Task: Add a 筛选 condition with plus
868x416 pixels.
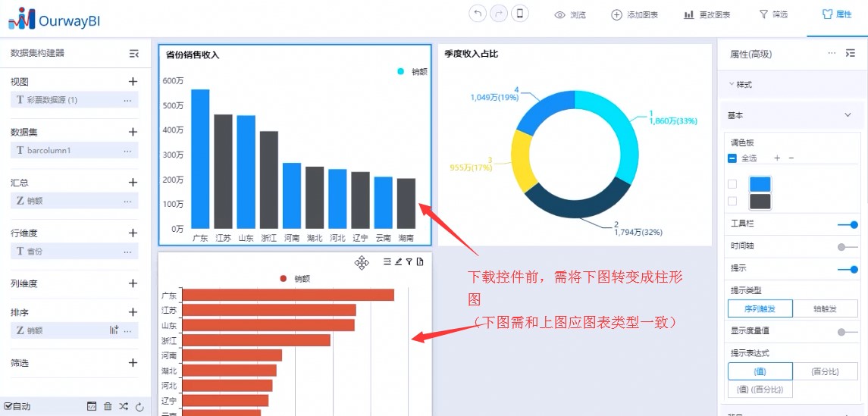Action: 133,363
